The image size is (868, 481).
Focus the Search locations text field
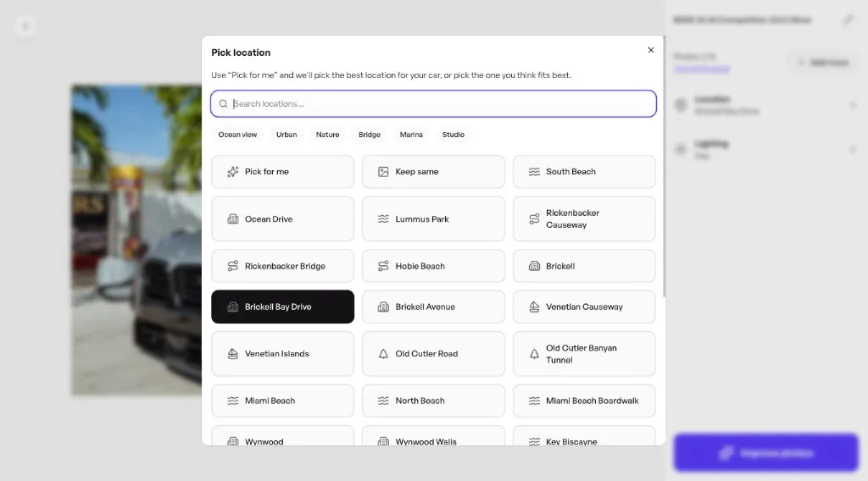(441, 104)
